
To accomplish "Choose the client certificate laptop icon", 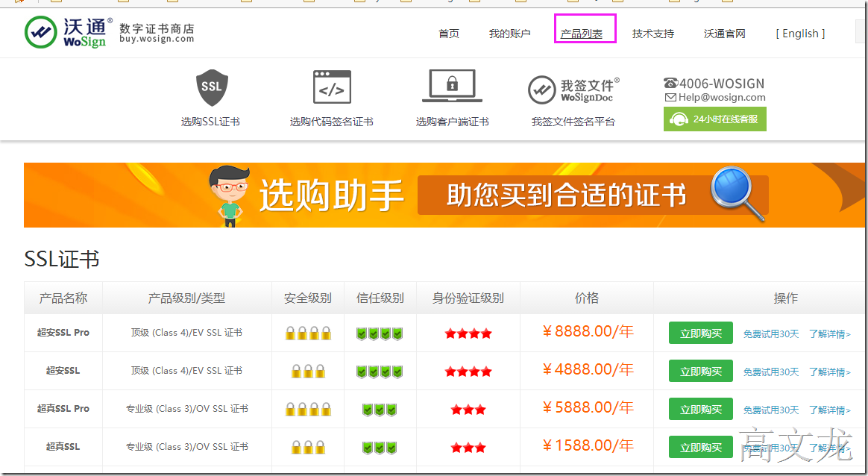I will [452, 86].
